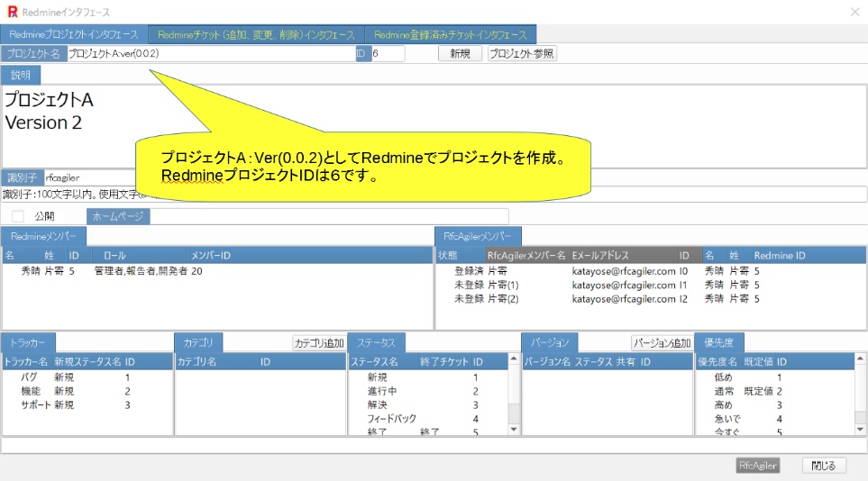Click the project ID field showing 6

click(x=388, y=54)
